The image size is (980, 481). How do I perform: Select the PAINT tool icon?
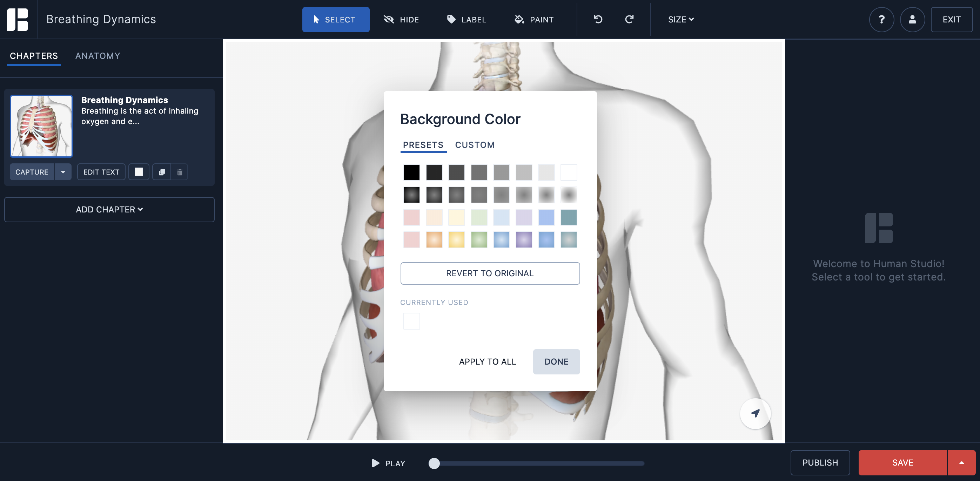519,19
